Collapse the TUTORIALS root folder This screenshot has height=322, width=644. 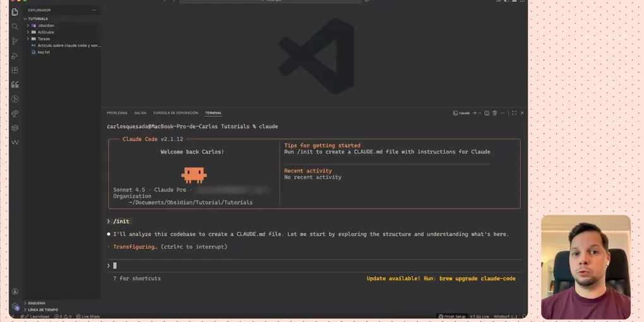[x=37, y=19]
